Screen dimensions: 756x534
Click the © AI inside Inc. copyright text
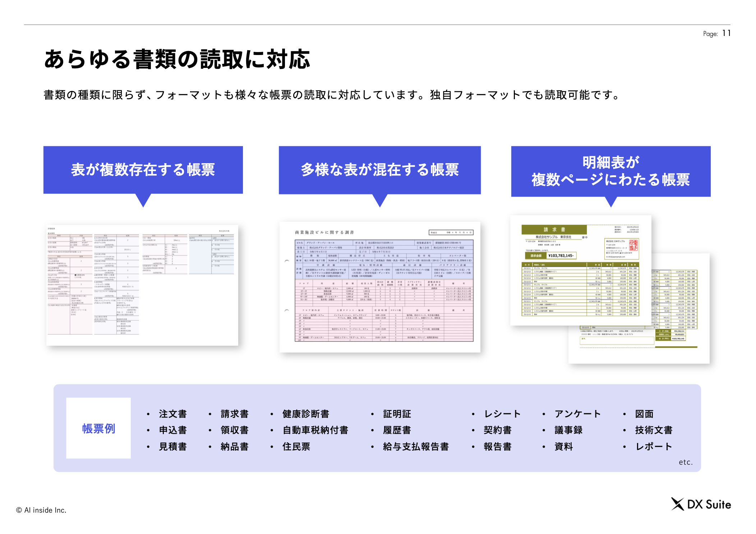pyautogui.click(x=41, y=510)
